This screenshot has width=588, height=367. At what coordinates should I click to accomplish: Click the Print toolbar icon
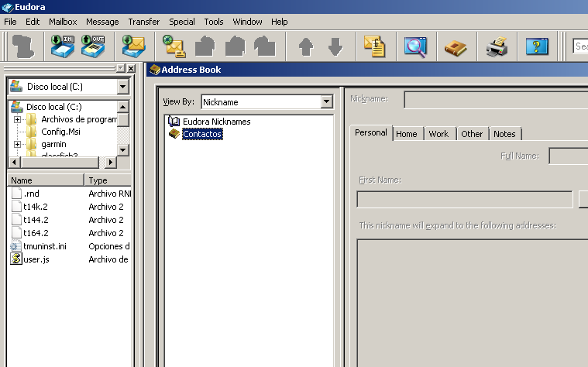coord(497,47)
